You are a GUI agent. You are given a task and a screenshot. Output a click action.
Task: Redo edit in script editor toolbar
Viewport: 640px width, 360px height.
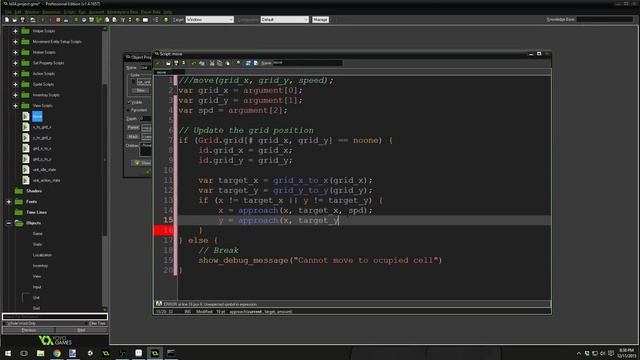click(202, 63)
